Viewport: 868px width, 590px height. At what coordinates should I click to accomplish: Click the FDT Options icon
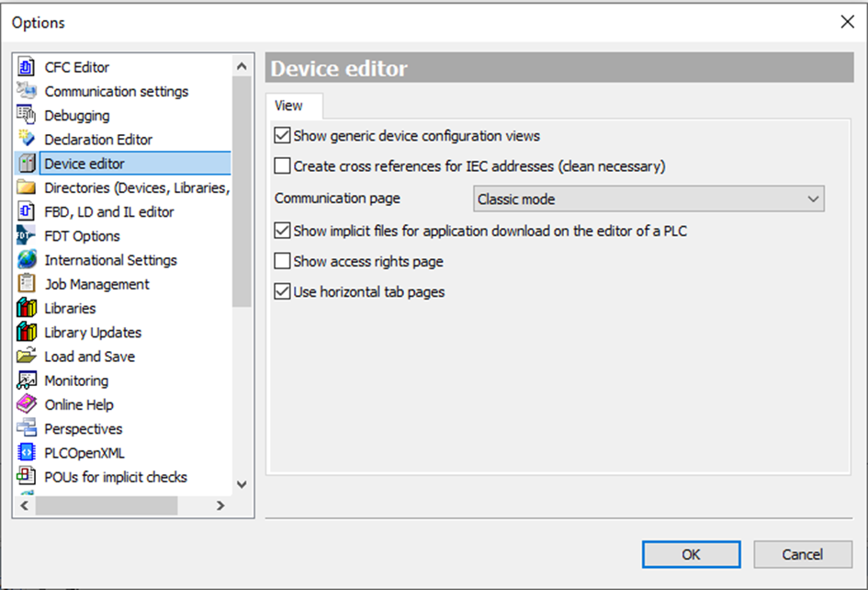click(x=26, y=235)
